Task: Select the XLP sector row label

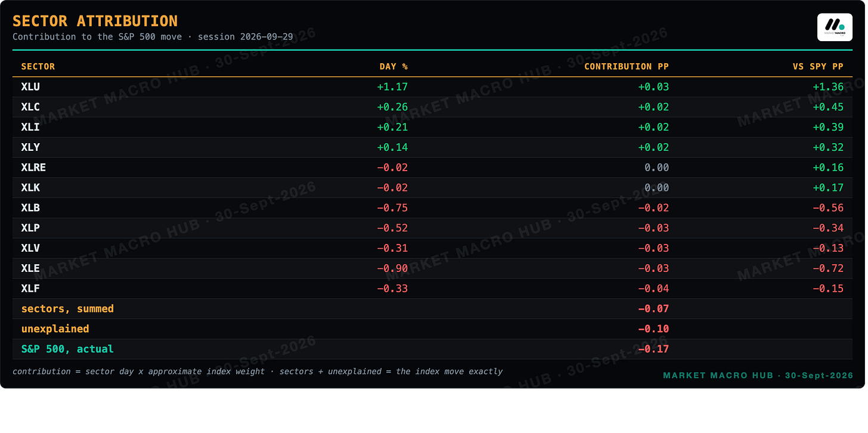Action: [x=30, y=228]
